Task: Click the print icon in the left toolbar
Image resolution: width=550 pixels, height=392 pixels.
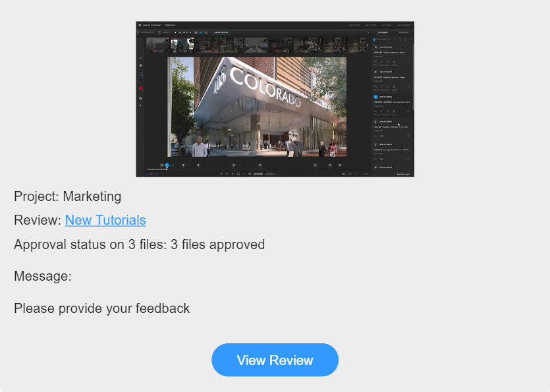Action: tap(140, 98)
